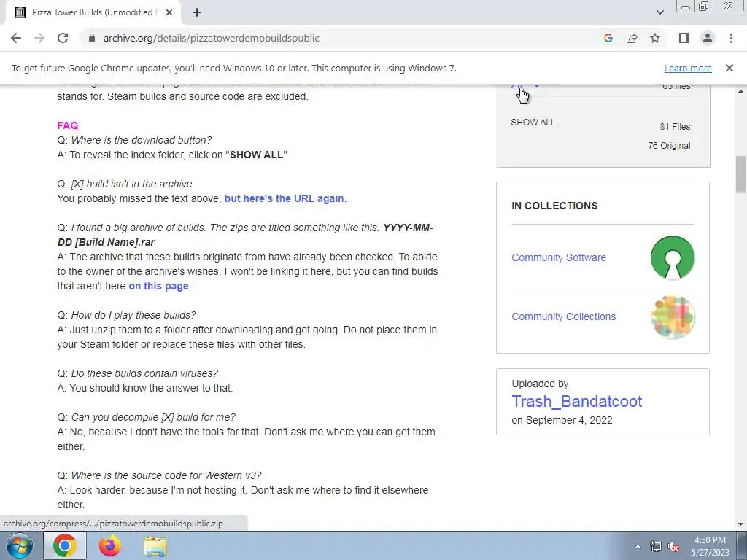The image size is (747, 560).
Task: Open network status tray icon
Action: (x=656, y=547)
